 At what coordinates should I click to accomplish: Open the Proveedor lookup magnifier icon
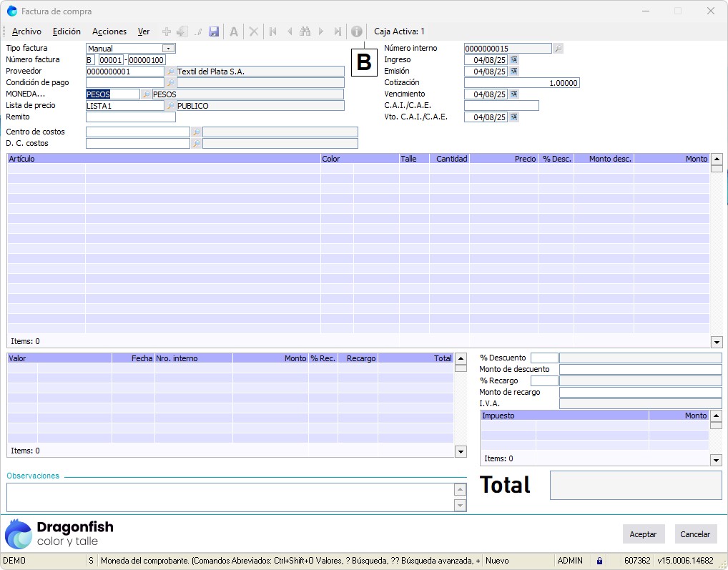point(170,72)
